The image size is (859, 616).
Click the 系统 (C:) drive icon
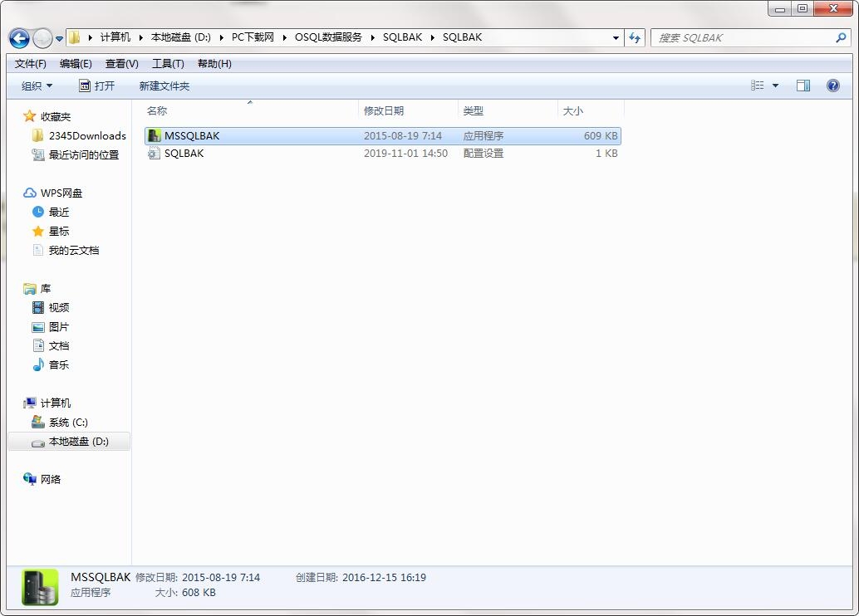click(38, 422)
